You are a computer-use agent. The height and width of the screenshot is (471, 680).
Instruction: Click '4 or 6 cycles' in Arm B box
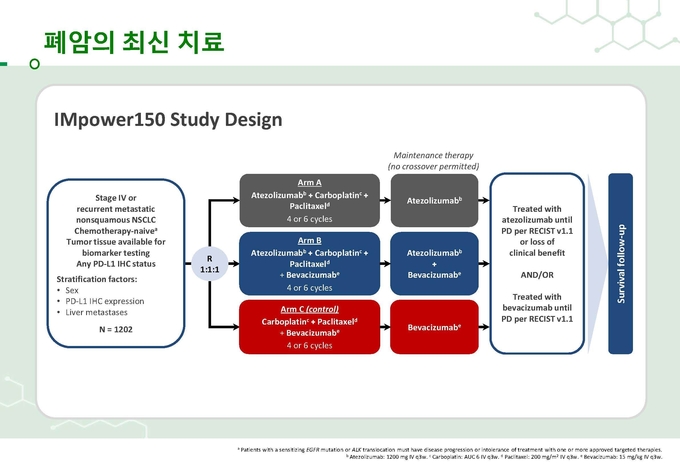point(309,288)
